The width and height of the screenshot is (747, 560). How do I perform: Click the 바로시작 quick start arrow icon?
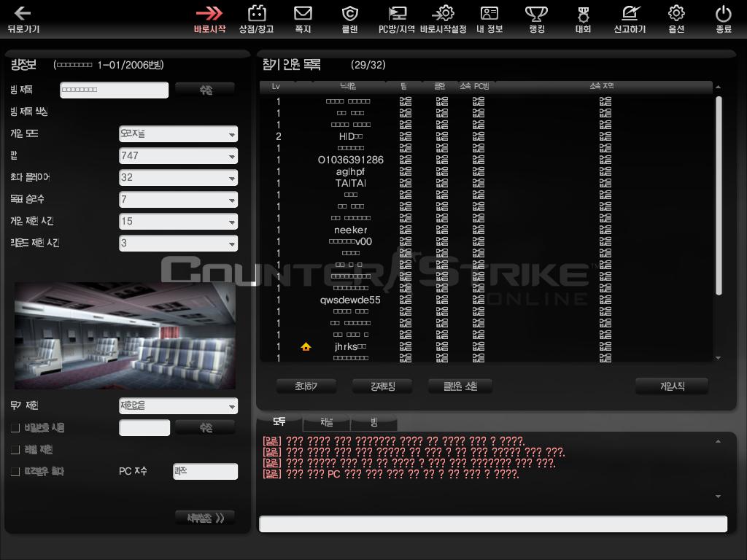click(x=209, y=13)
